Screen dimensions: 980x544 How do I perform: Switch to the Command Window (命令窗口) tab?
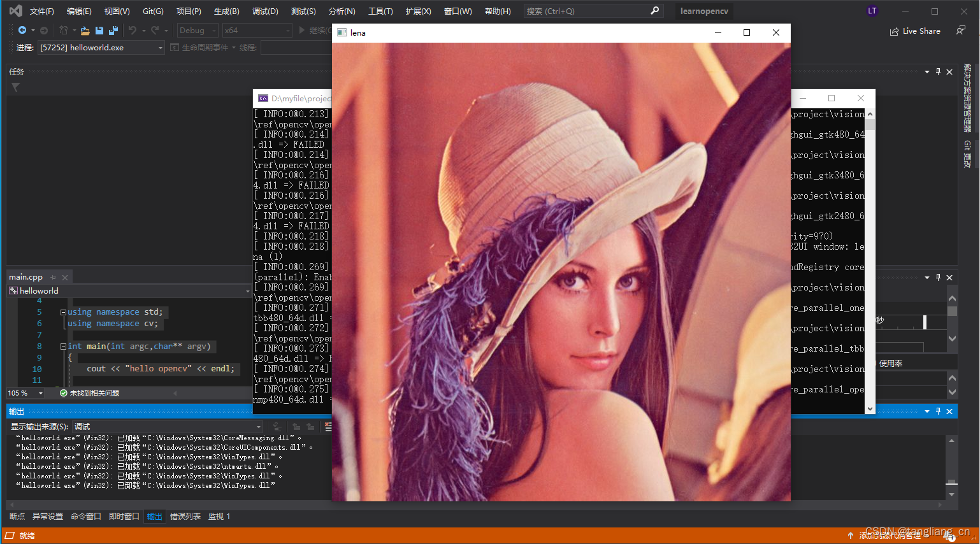coord(86,517)
